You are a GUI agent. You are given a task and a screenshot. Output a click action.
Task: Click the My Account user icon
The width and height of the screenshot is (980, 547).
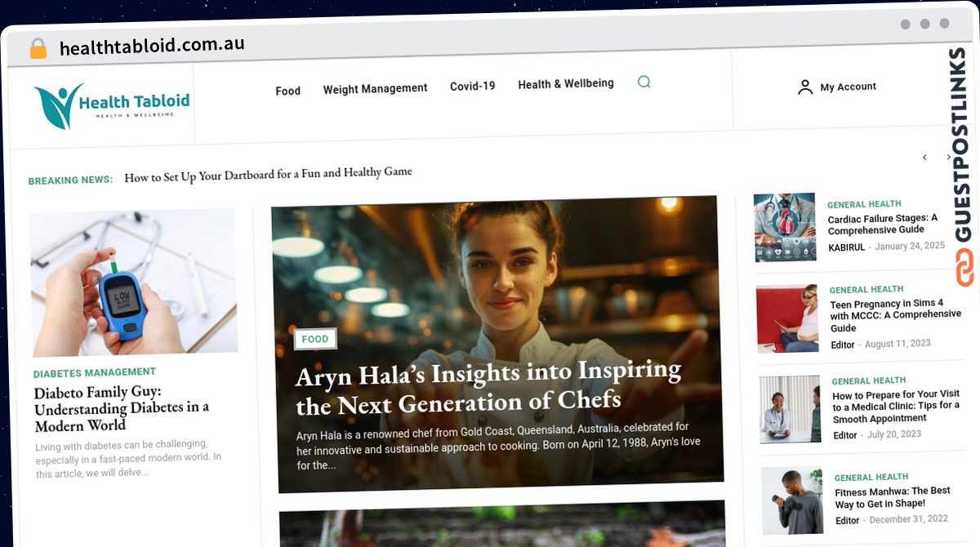point(805,87)
